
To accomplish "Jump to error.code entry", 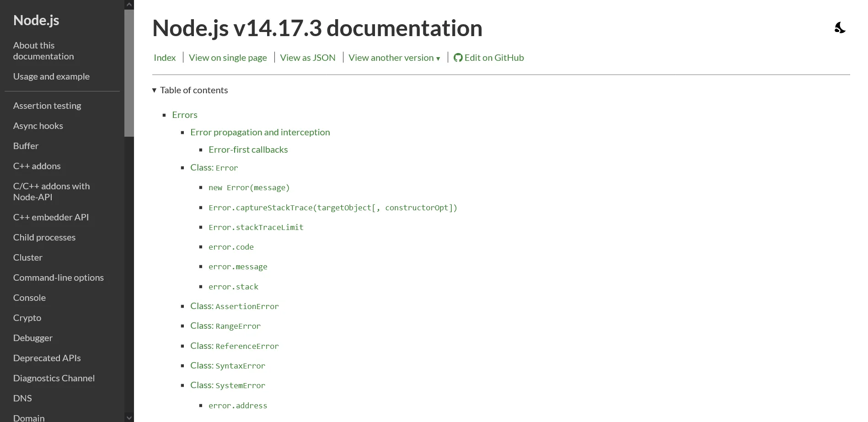I will [231, 247].
